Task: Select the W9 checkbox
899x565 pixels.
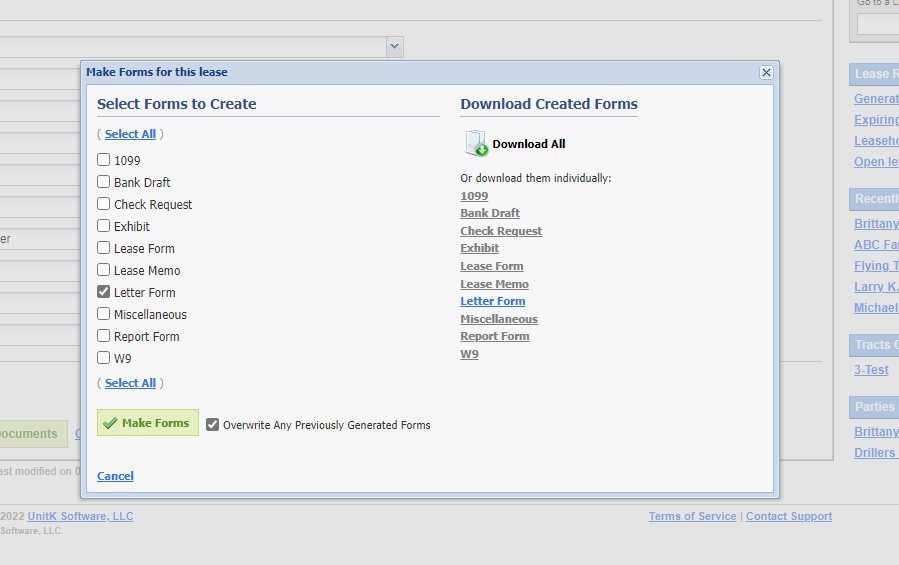Action: pyautogui.click(x=103, y=358)
